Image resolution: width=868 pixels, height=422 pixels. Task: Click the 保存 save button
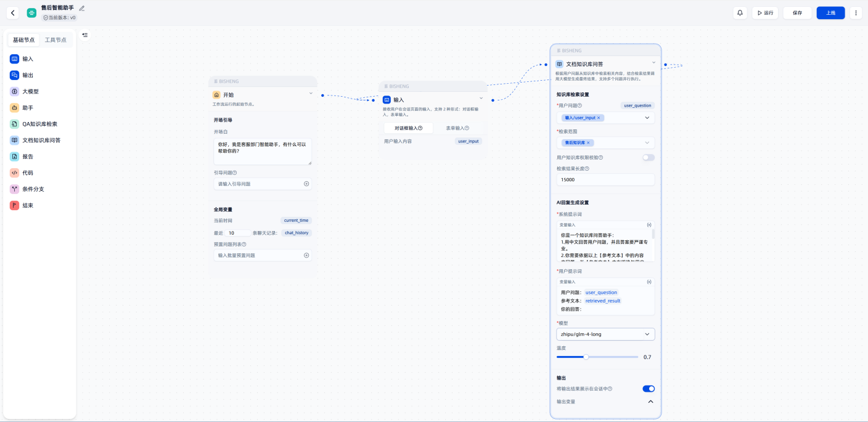click(x=797, y=13)
